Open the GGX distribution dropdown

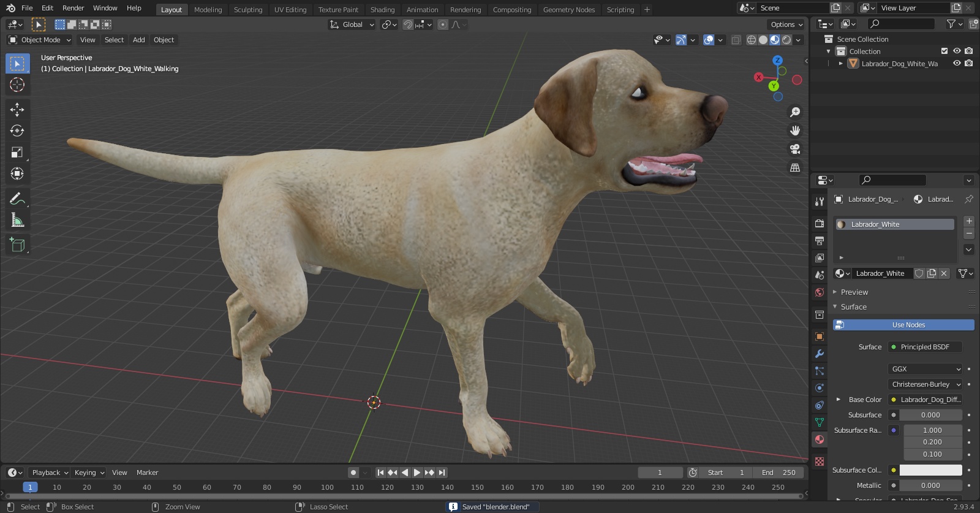pyautogui.click(x=925, y=369)
